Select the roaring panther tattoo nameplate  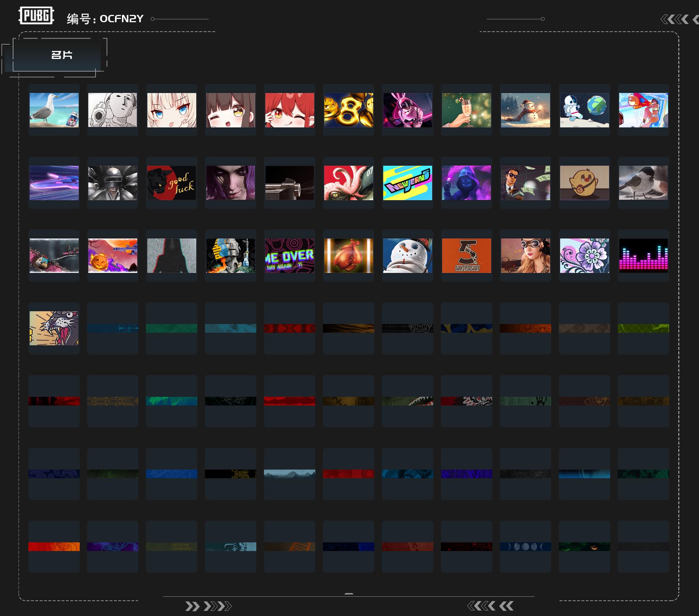point(54,328)
